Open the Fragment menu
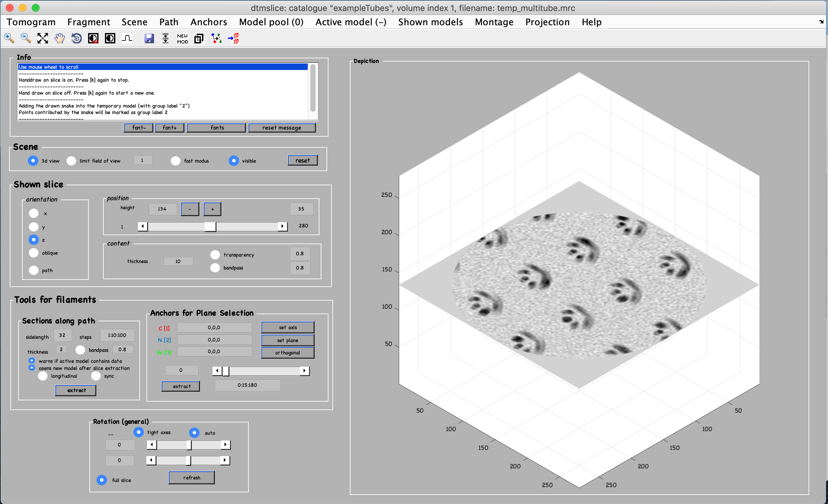 (x=89, y=22)
